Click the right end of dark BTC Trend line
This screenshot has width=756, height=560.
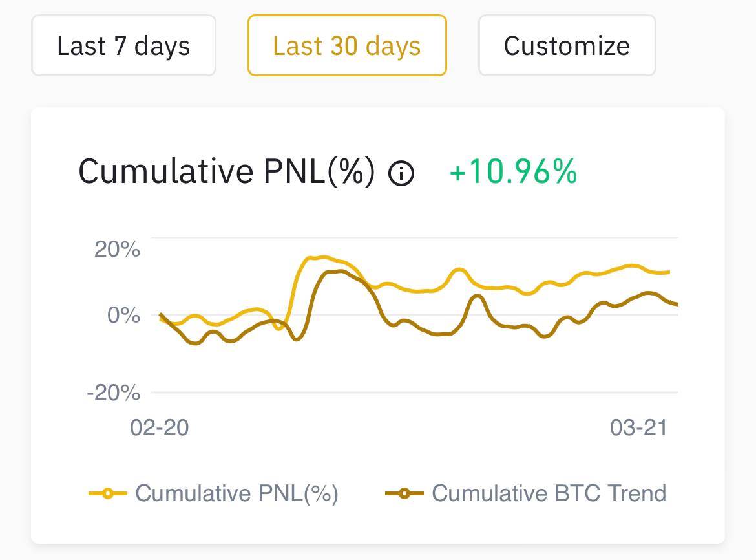[677, 304]
